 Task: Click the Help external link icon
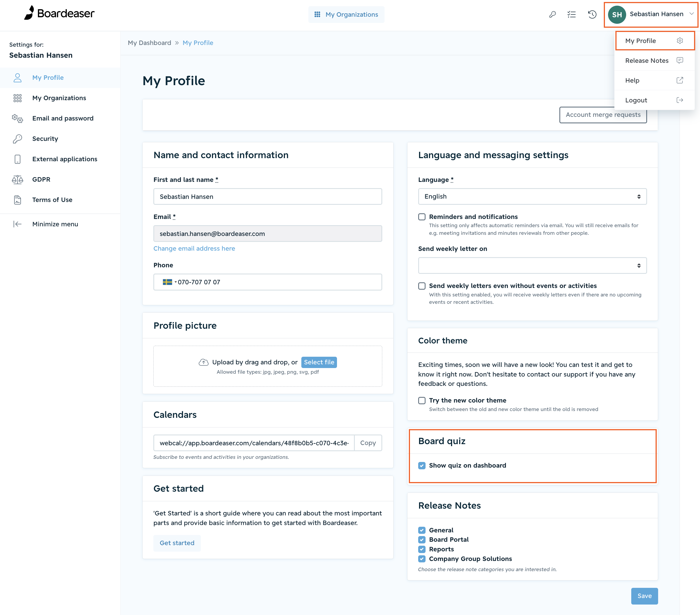(x=680, y=80)
